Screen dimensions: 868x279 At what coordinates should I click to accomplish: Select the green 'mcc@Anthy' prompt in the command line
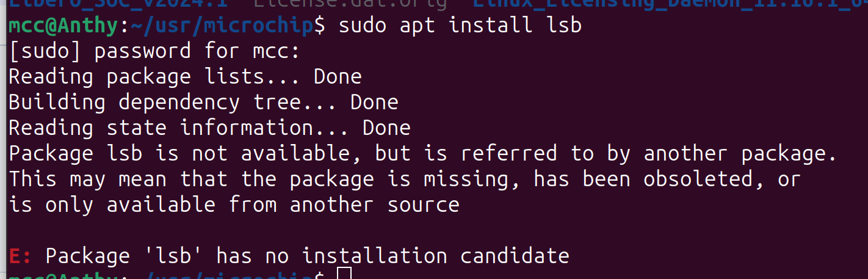pos(63,25)
